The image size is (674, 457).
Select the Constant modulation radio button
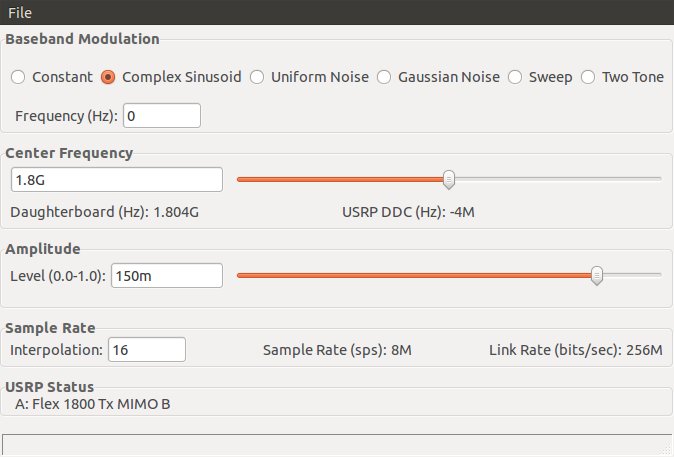[x=18, y=77]
